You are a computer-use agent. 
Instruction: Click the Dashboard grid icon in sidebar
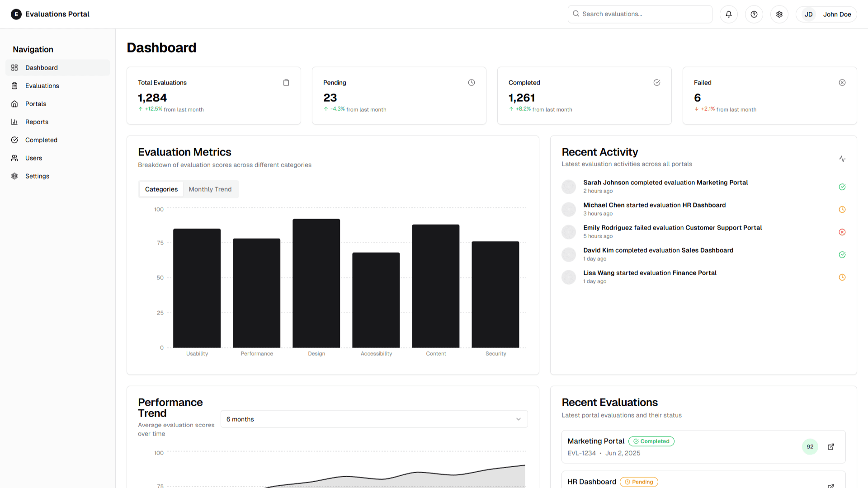point(14,68)
